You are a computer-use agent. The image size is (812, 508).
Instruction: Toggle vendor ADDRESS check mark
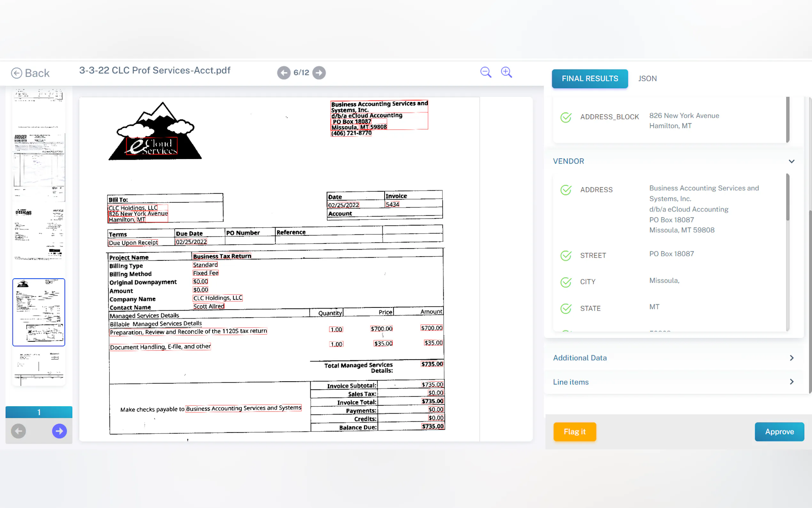tap(566, 190)
